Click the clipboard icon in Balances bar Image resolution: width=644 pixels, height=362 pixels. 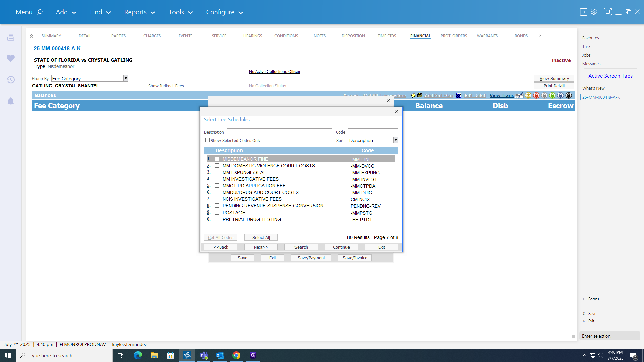[x=420, y=96]
